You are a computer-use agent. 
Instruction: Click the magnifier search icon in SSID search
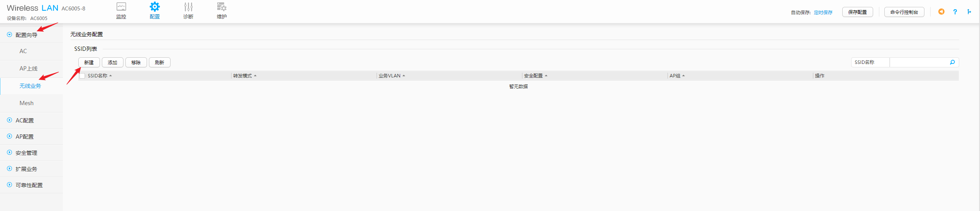(x=952, y=62)
